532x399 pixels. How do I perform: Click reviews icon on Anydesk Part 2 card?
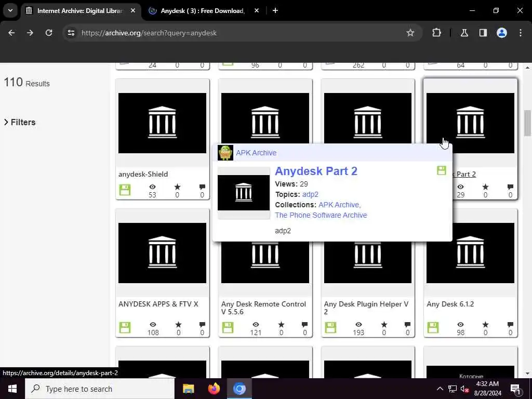pos(510,187)
